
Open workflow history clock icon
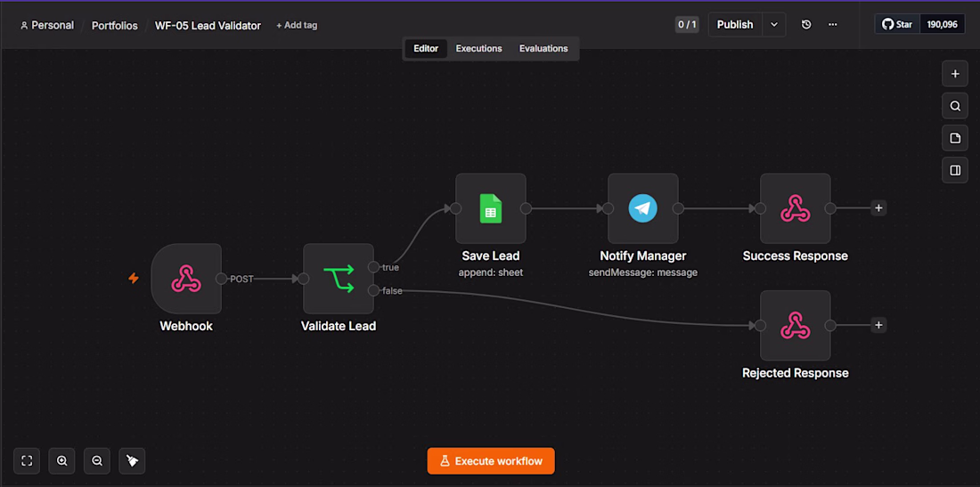coord(806,24)
